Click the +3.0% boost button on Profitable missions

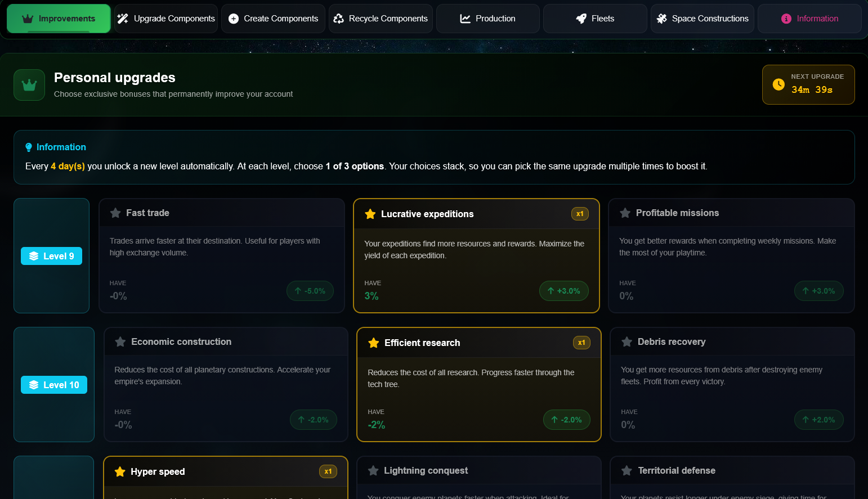click(x=819, y=291)
